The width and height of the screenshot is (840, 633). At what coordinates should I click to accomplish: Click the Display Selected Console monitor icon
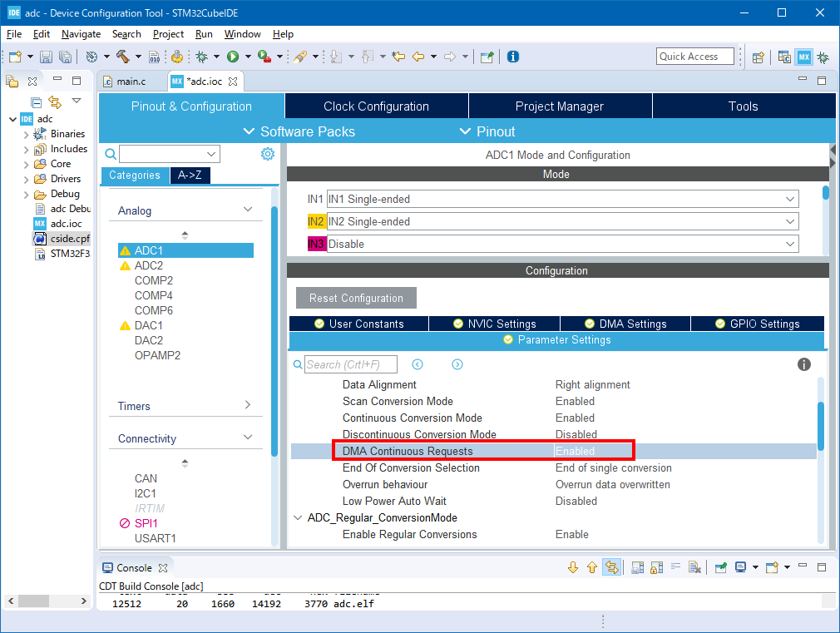(741, 567)
